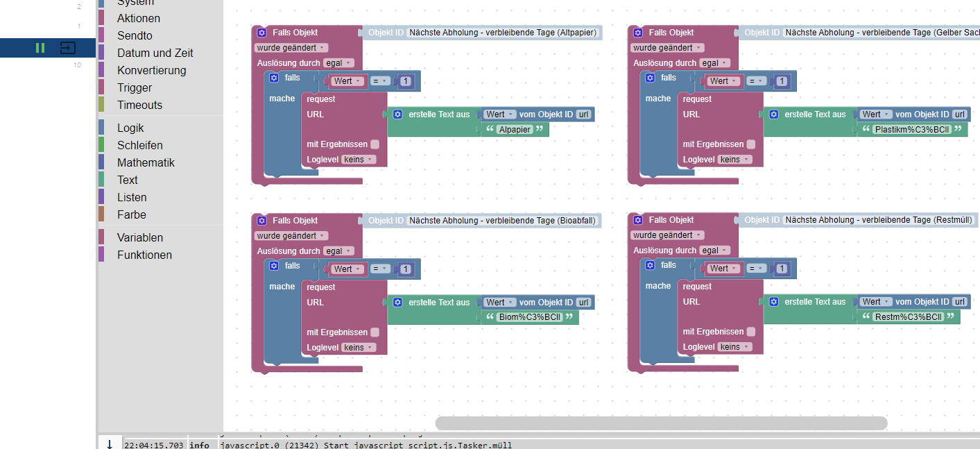This screenshot has height=449, width=980.
Task: Click the open-script arrow icon beside pause
Action: pyautogui.click(x=67, y=48)
